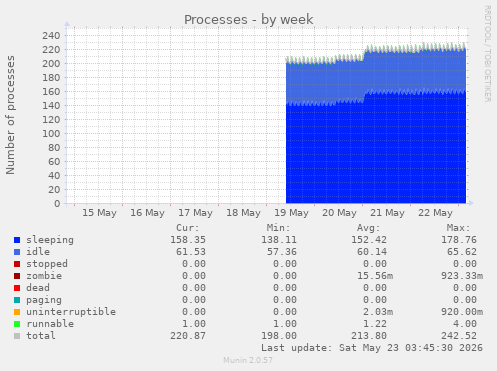This screenshot has height=371, width=497.
Task: Click the "18 May" x-axis label
Action: pos(243,213)
